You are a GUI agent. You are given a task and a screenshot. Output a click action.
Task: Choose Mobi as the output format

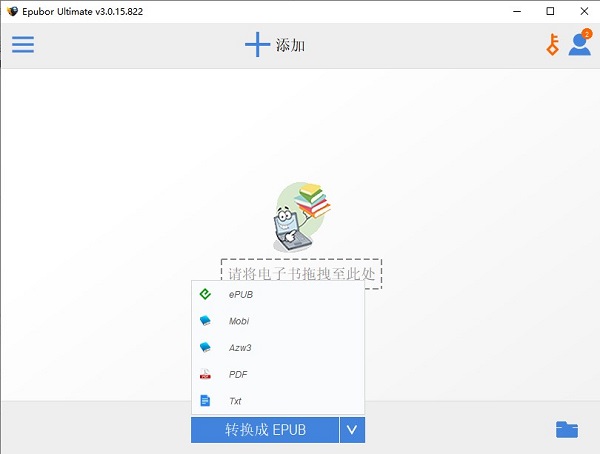click(x=239, y=321)
